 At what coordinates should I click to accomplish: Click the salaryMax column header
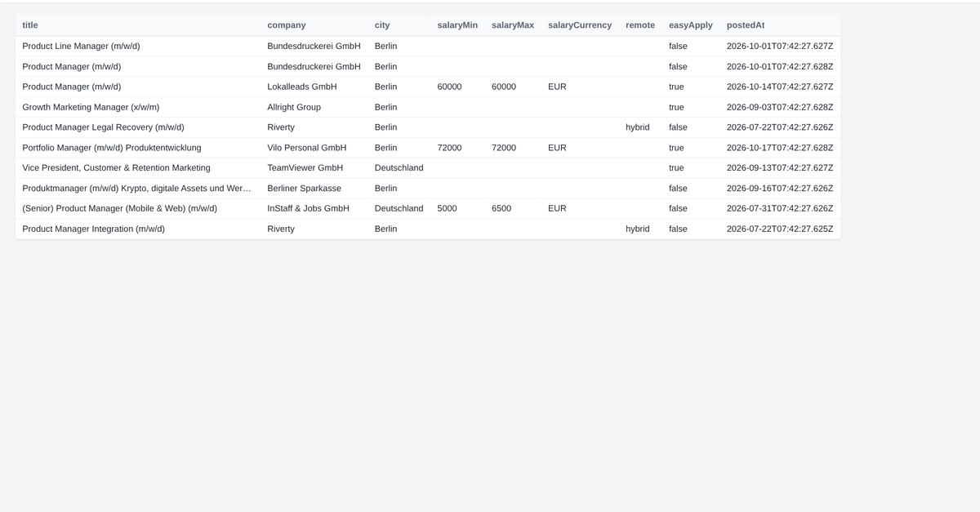513,25
